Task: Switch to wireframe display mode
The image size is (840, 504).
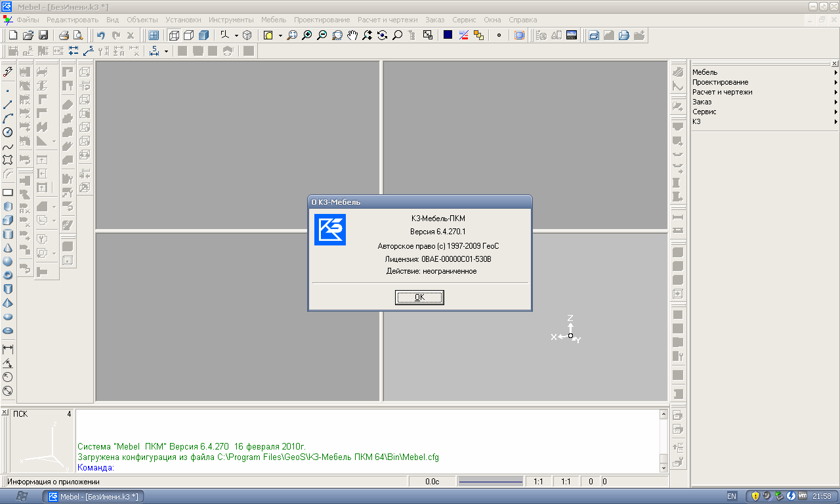Action: tap(174, 35)
